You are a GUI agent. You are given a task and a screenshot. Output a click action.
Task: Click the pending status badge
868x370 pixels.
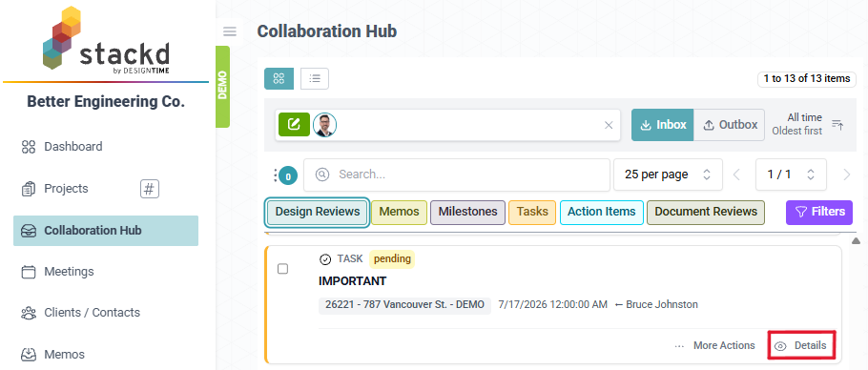(392, 258)
